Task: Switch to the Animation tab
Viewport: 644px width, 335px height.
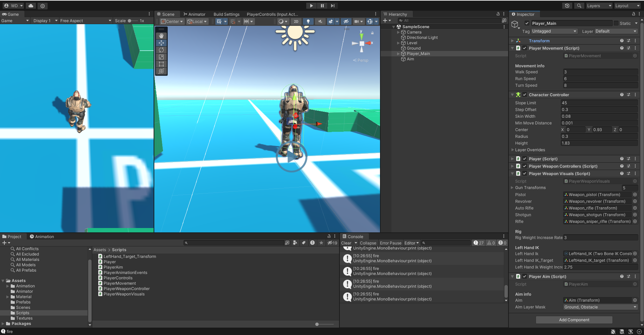Action: [x=42, y=236]
